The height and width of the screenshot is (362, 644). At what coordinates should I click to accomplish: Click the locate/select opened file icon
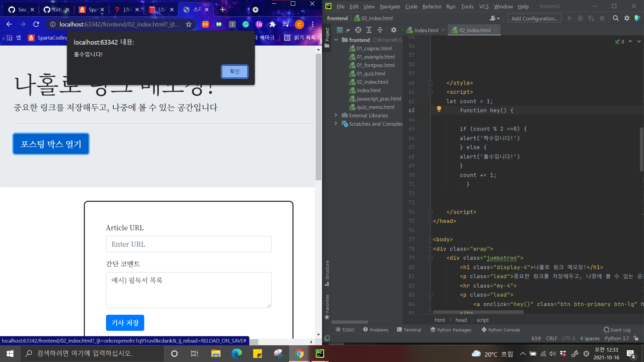(x=358, y=30)
